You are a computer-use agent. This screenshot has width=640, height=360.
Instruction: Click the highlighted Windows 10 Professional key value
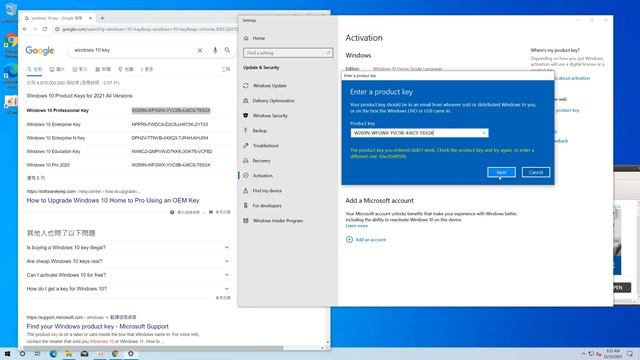[x=171, y=110]
